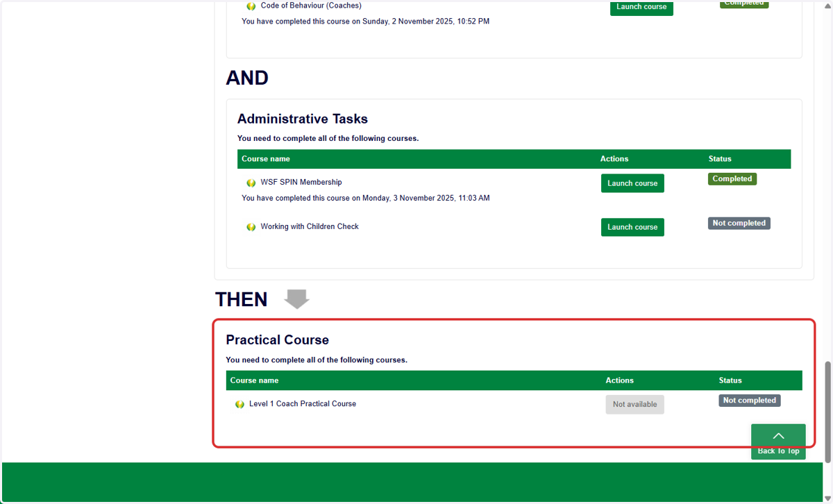Click the icon beside Code of Behaviour (Coaches)
The width and height of the screenshot is (833, 504).
click(x=251, y=6)
